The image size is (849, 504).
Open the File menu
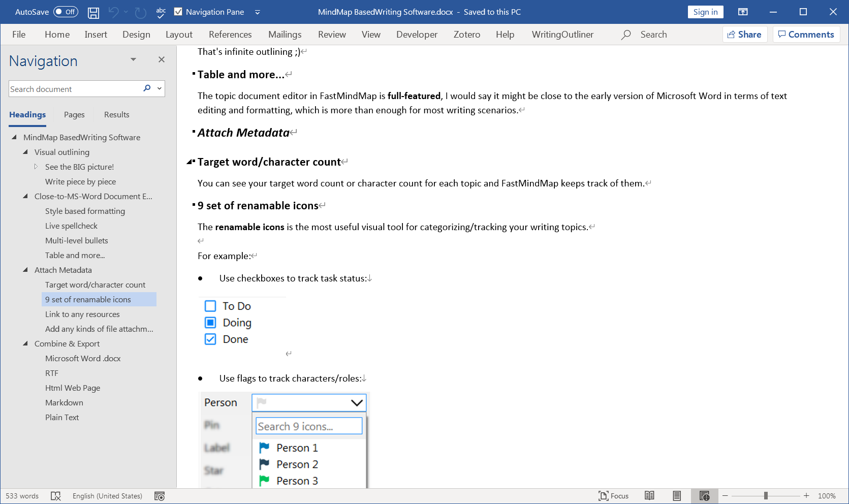click(19, 35)
